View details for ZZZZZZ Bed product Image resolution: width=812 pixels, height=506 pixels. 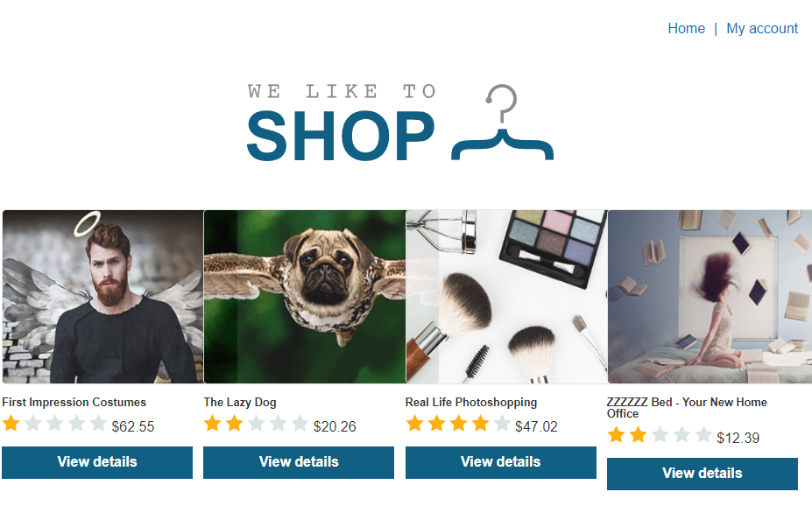coord(703,474)
